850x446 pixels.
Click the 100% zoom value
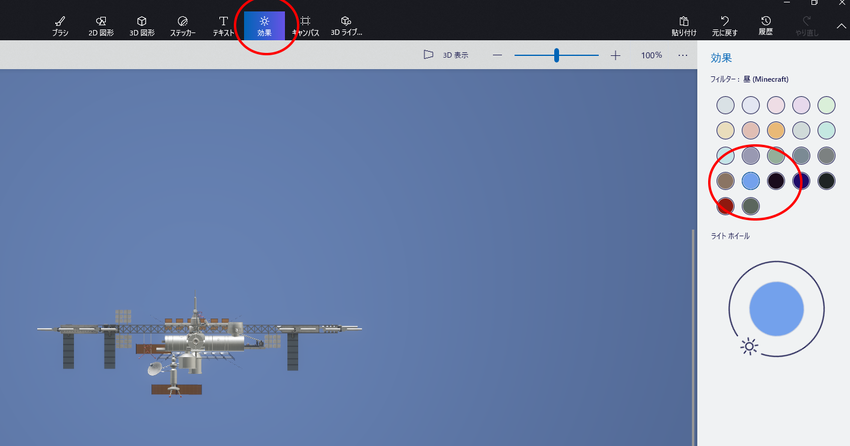click(x=651, y=55)
